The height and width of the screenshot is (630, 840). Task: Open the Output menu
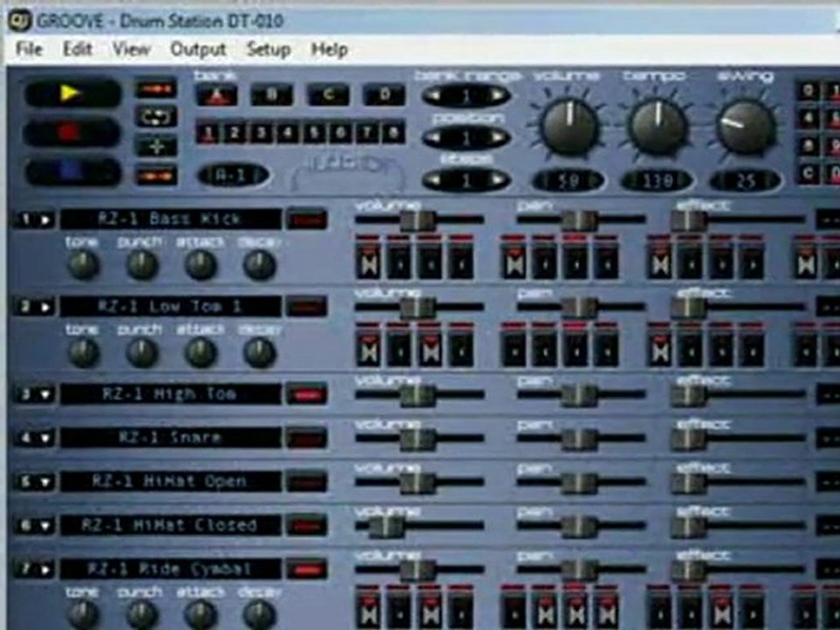(x=199, y=49)
